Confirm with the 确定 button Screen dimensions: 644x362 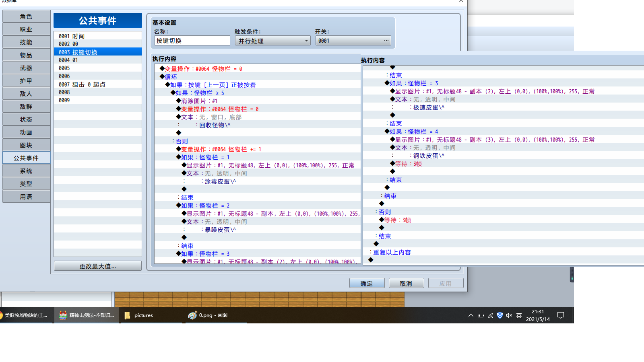tap(367, 284)
